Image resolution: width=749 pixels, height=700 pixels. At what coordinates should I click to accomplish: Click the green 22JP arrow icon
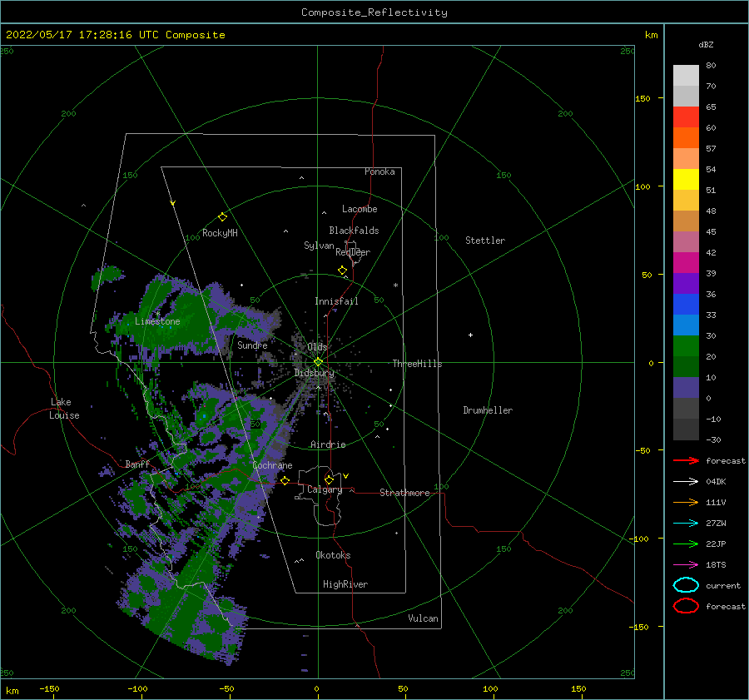tap(686, 544)
